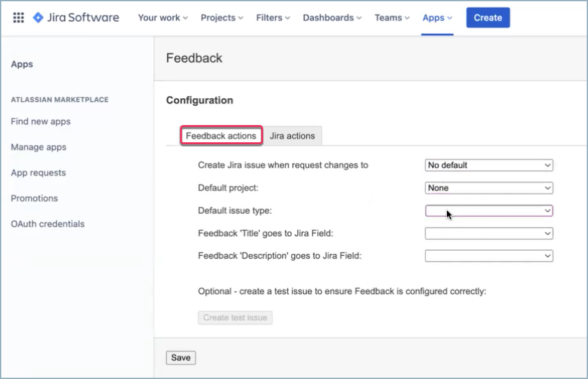Click the Configuration heading
588x379 pixels.
[x=199, y=100]
